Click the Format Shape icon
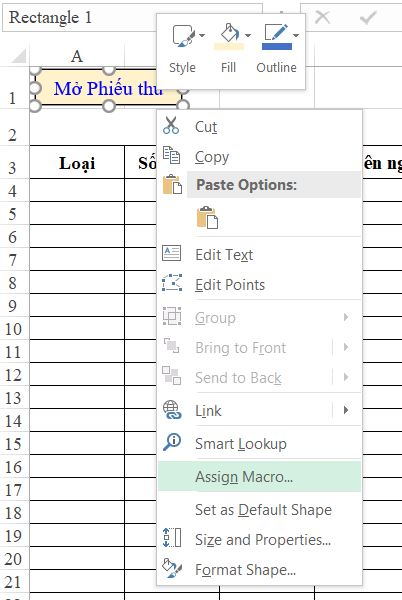Image resolution: width=402 pixels, height=600 pixels. point(172,568)
